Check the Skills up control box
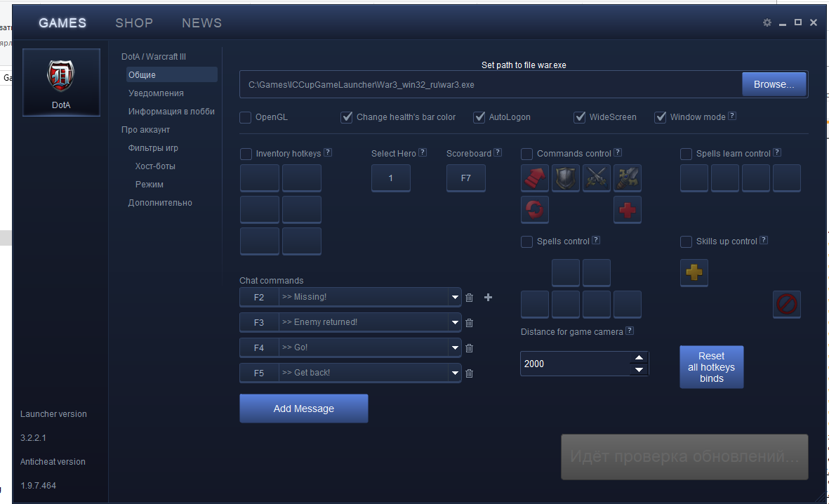The width and height of the screenshot is (829, 504). (x=686, y=241)
